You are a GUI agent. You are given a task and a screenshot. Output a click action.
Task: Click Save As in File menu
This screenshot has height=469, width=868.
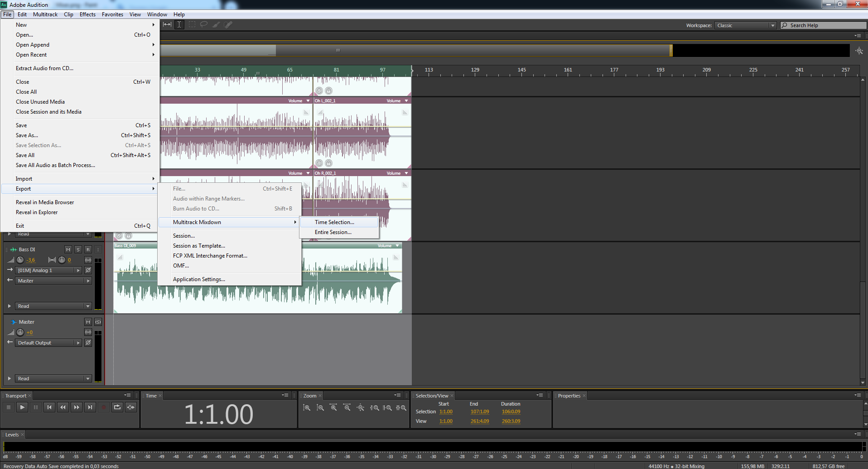80,135
